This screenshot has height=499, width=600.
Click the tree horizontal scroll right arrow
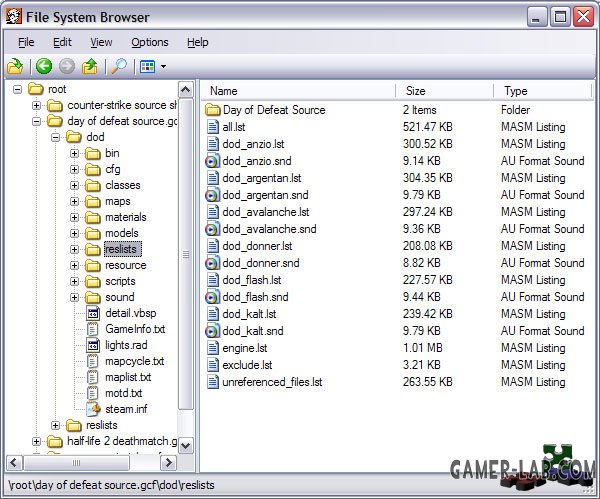pos(168,463)
